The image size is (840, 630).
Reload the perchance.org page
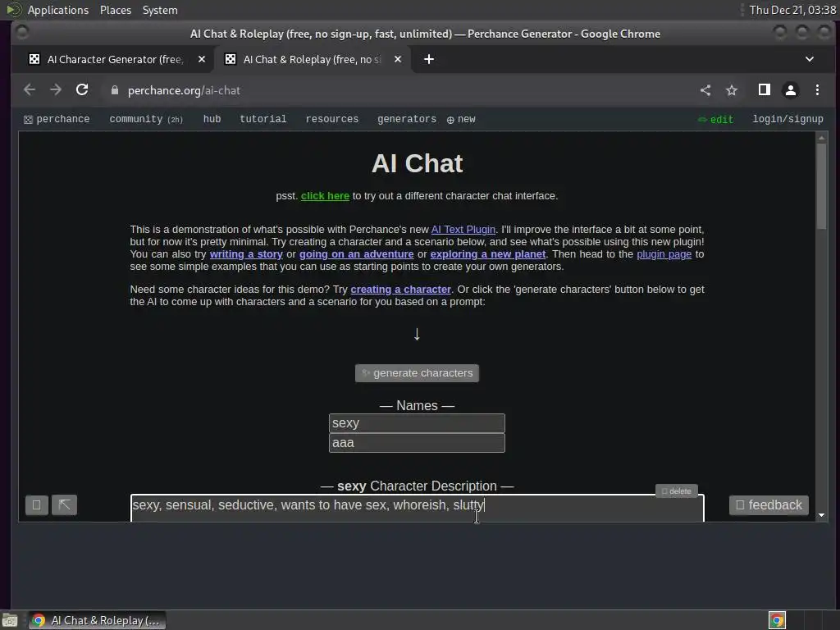pyautogui.click(x=82, y=90)
